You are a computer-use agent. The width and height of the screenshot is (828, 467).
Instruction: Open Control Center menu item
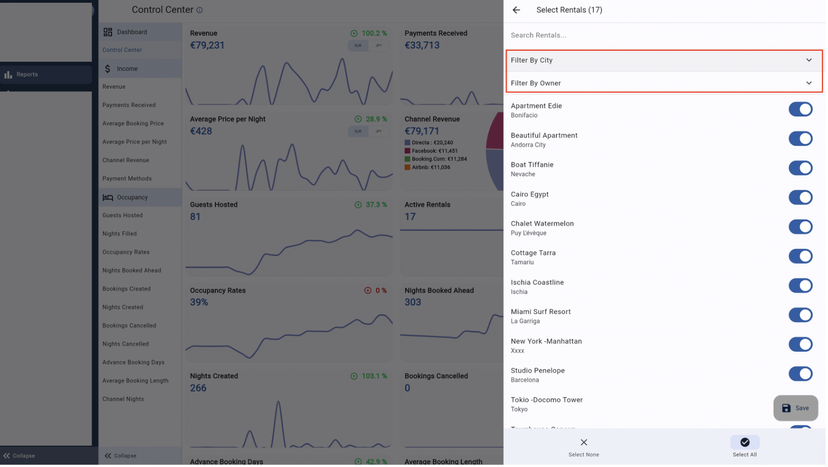[x=123, y=50]
